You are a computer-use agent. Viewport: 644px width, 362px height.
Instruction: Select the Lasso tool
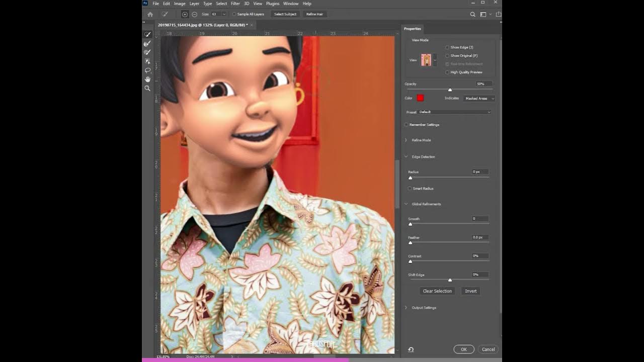[147, 70]
